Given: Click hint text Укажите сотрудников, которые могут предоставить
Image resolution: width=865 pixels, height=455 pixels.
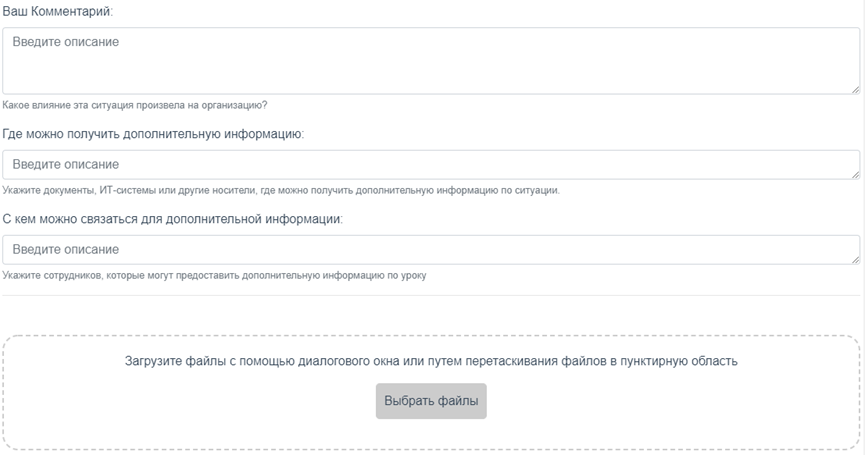Looking at the screenshot, I should click(214, 275).
